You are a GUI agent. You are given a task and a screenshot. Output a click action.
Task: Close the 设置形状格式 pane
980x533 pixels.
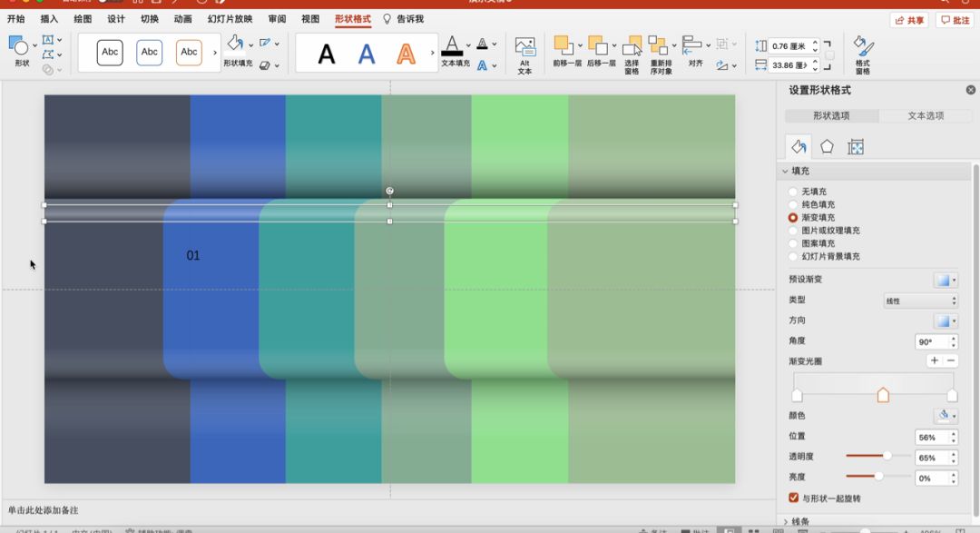(971, 90)
